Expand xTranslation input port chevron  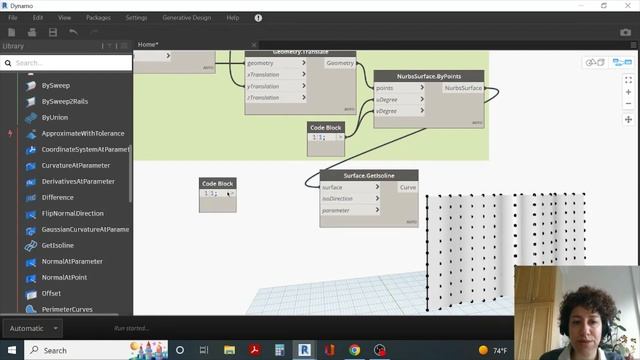point(303,74)
